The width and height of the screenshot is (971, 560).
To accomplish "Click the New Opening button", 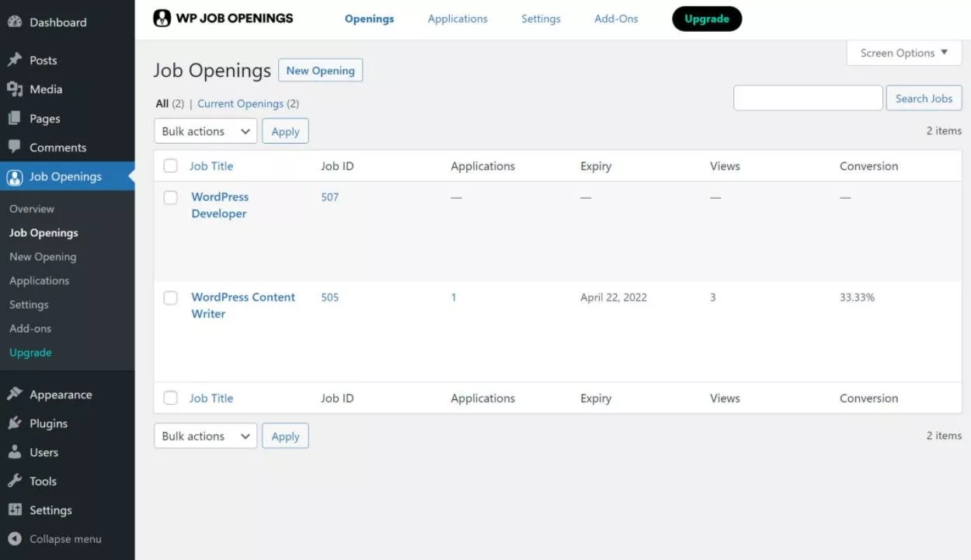I will pos(320,71).
